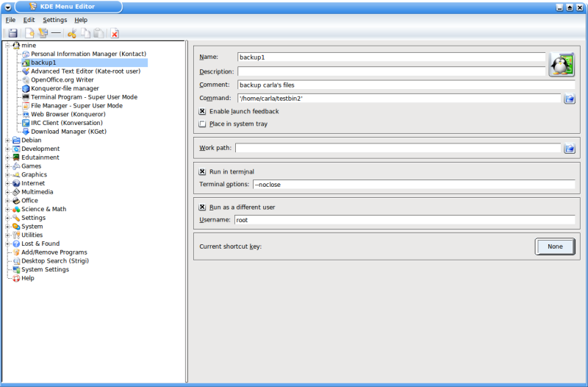Click the Konqueror-file manager cube icon

click(x=26, y=88)
